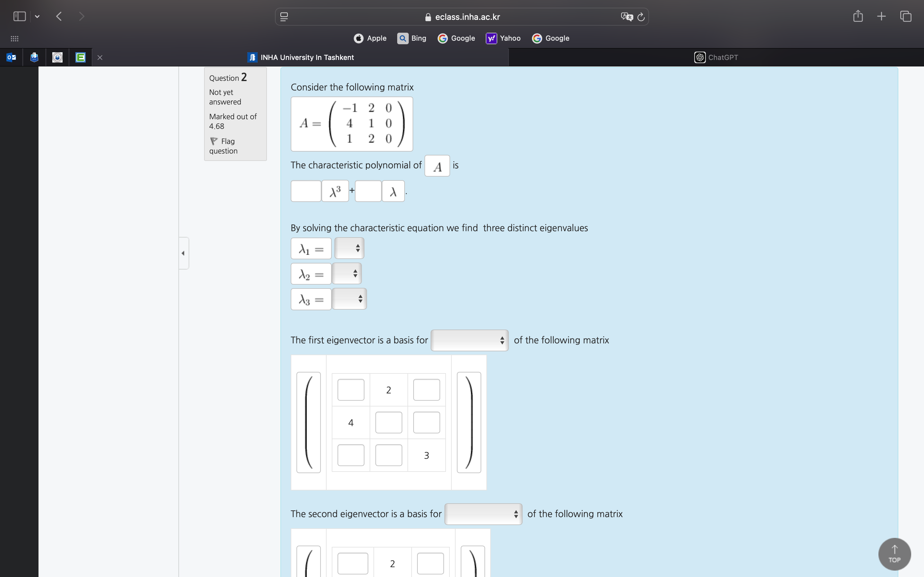
Task: Click the add new tab icon
Action: (881, 16)
